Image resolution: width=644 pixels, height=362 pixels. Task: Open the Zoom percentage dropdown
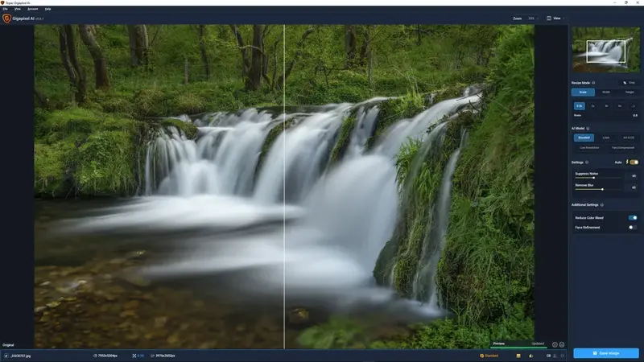click(x=533, y=19)
